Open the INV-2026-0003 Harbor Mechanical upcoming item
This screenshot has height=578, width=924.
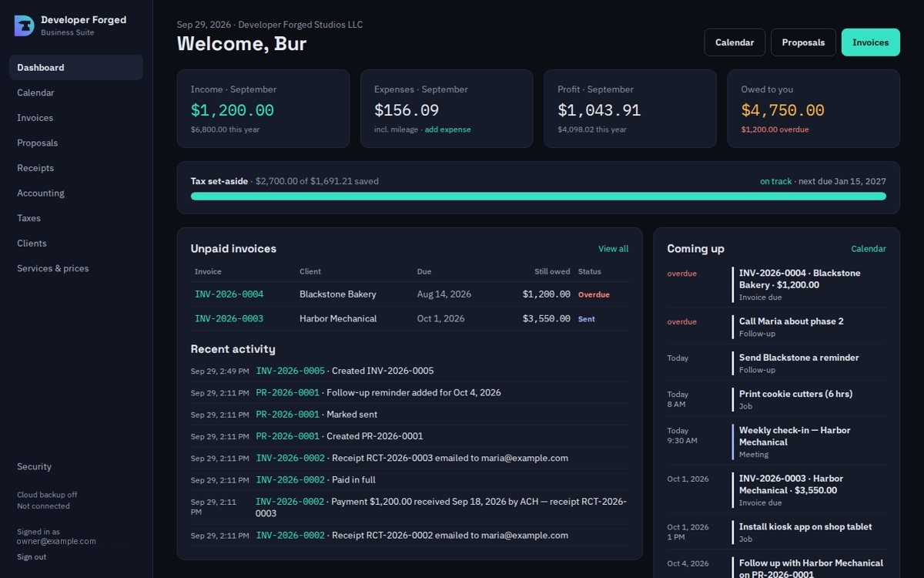coord(808,490)
